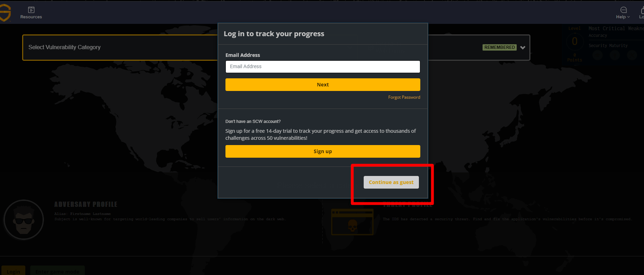Click the dimmed Enter game mode button

(57, 270)
